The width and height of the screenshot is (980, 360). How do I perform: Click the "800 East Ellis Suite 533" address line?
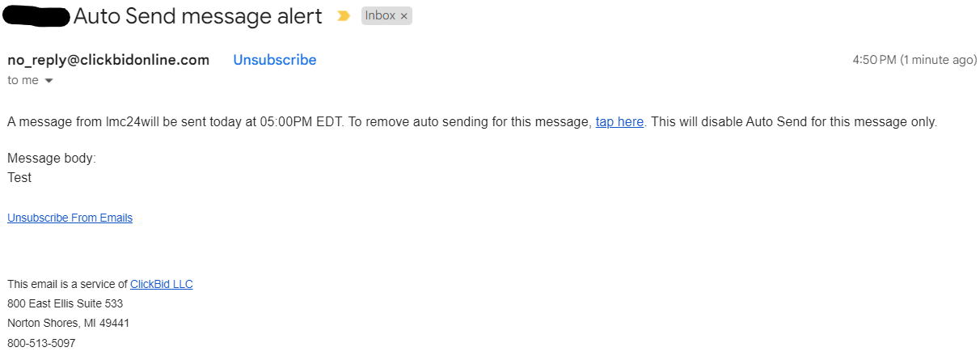pyautogui.click(x=65, y=303)
